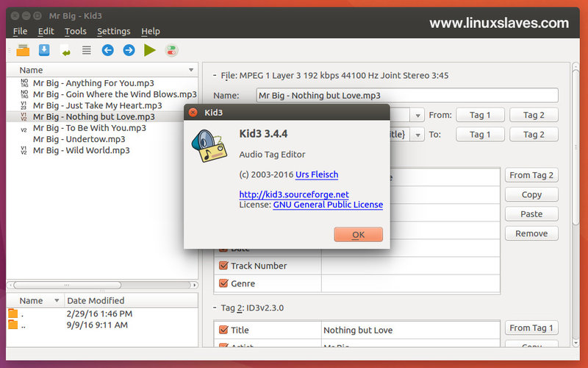Click the Kid3 speaker logo in About dialog
Screen dimensions: 588x368
click(x=209, y=146)
